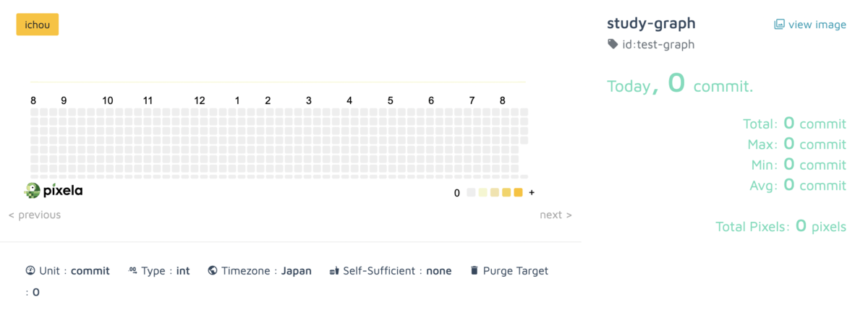This screenshot has height=310, width=868.
Task: Go to next graph period
Action: [556, 215]
